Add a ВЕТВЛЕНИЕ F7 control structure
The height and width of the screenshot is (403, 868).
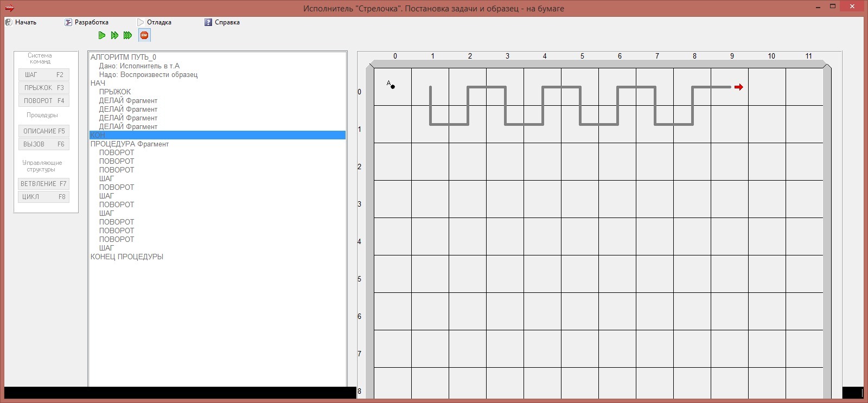pos(44,184)
